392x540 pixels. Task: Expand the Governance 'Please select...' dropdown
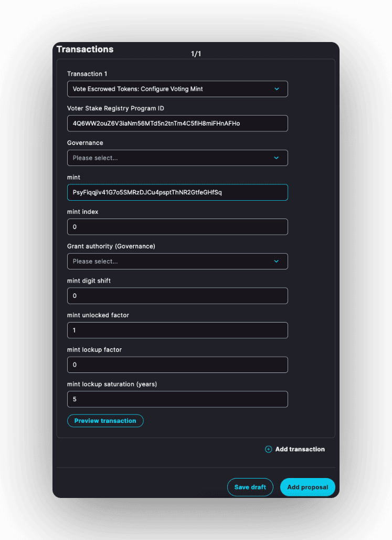click(x=168, y=158)
